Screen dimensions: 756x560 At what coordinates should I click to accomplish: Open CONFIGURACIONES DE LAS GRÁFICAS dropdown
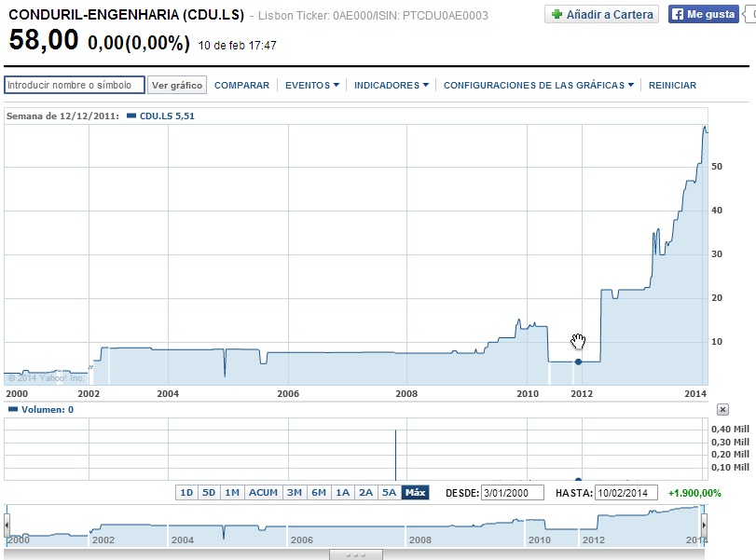pos(539,86)
